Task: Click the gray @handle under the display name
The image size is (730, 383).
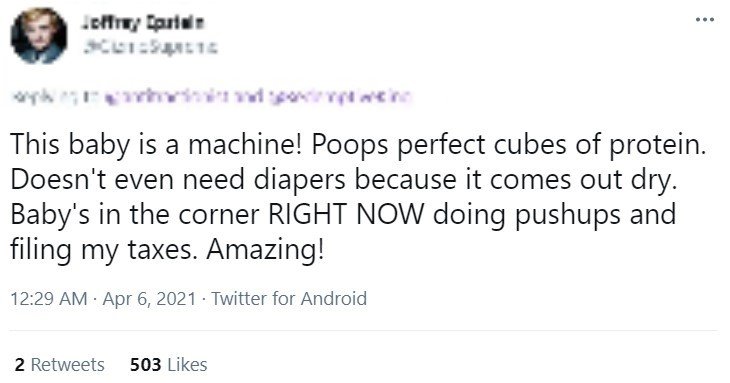Action: pyautogui.click(x=150, y=47)
